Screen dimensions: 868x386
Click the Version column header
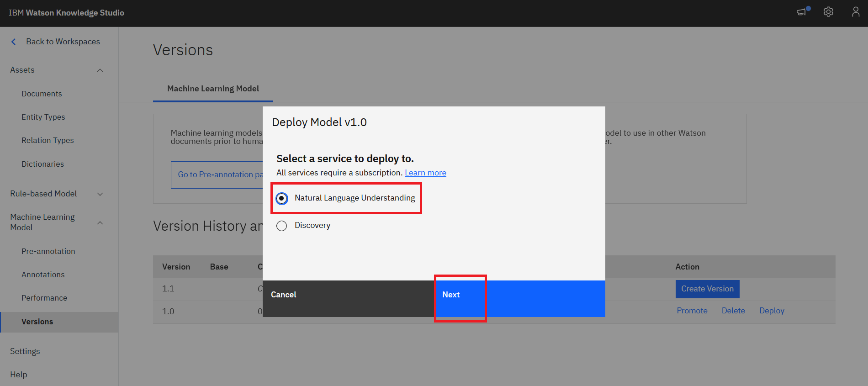[176, 267]
